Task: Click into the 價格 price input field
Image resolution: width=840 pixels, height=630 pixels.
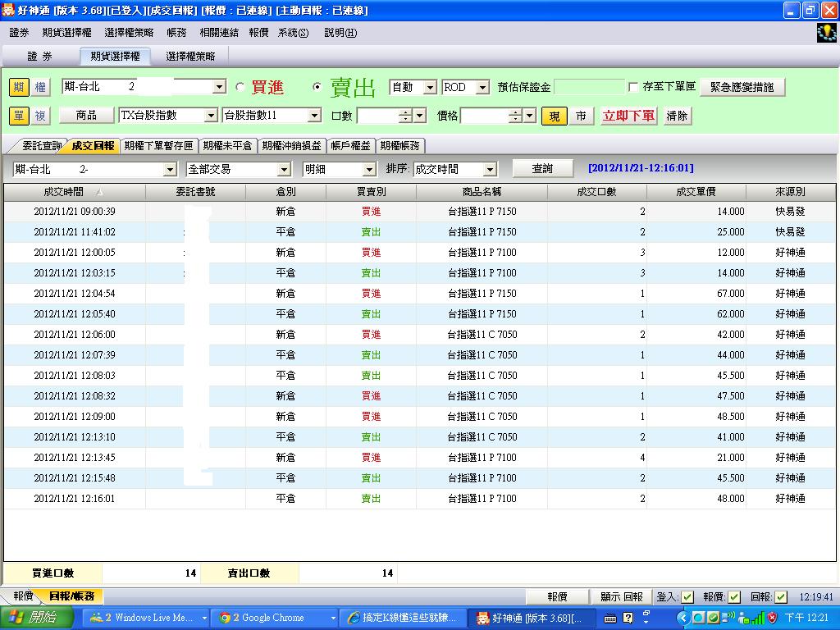Action: [485, 116]
